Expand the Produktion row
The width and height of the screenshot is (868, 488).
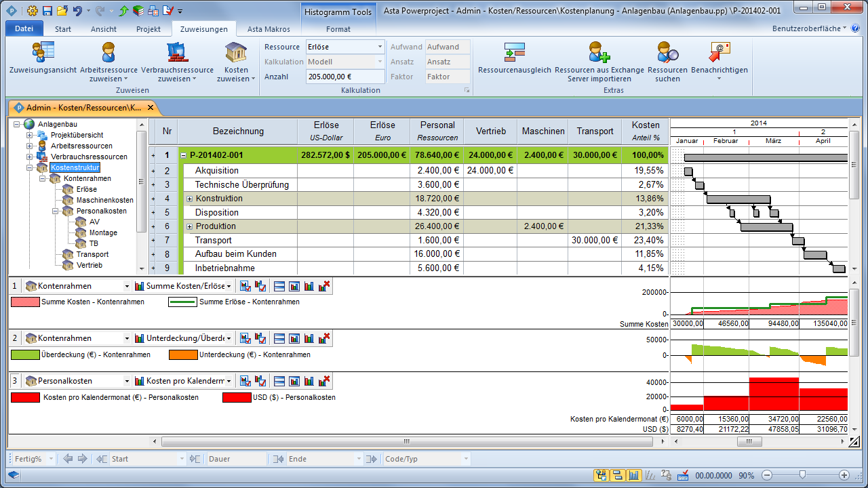pyautogui.click(x=190, y=226)
